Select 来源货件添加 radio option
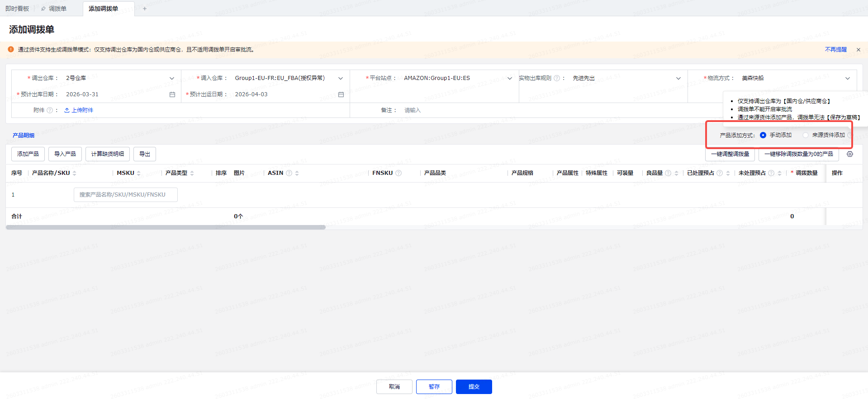Viewport: 868px width, 399px height. pyautogui.click(x=806, y=135)
